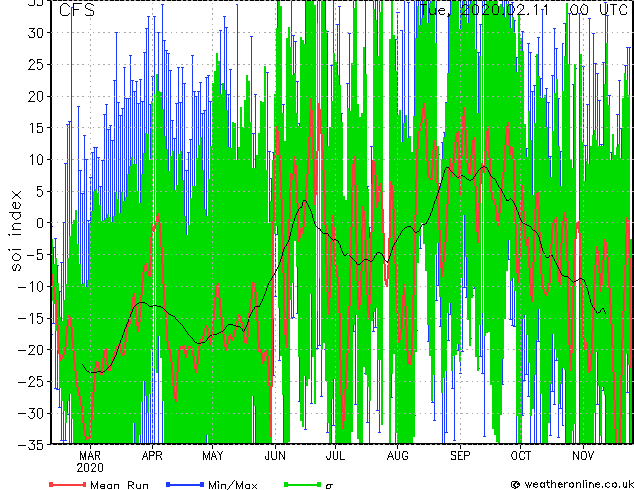Click the blue 'Min/Max' legend line

pyautogui.click(x=185, y=484)
